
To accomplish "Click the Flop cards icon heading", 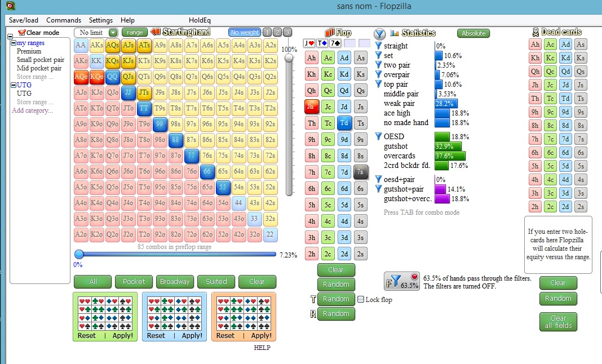I will click(x=329, y=33).
